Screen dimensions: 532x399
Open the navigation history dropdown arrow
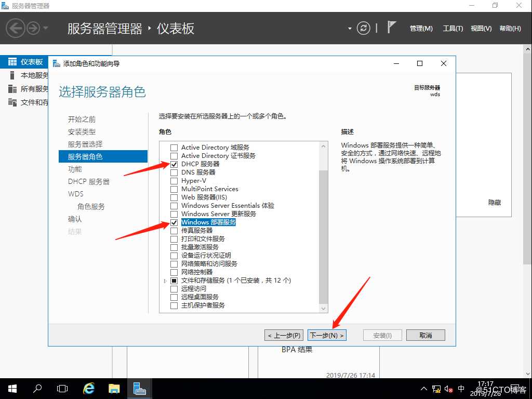[46, 28]
